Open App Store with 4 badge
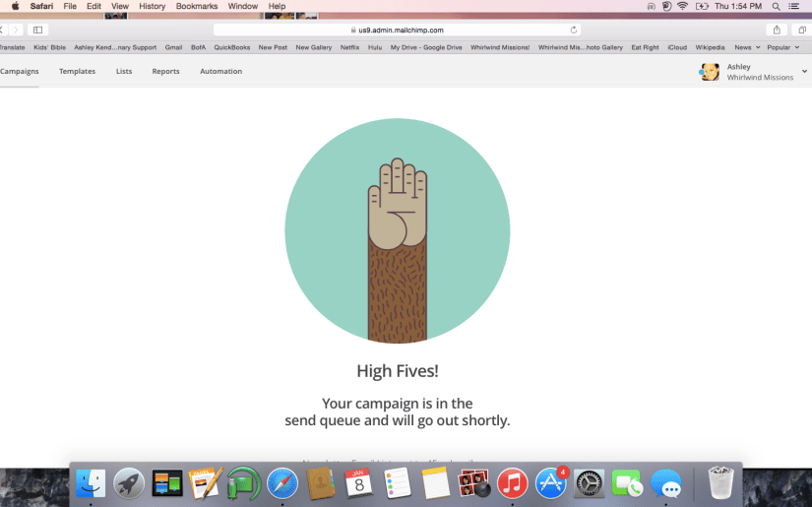812x507 pixels. tap(550, 483)
